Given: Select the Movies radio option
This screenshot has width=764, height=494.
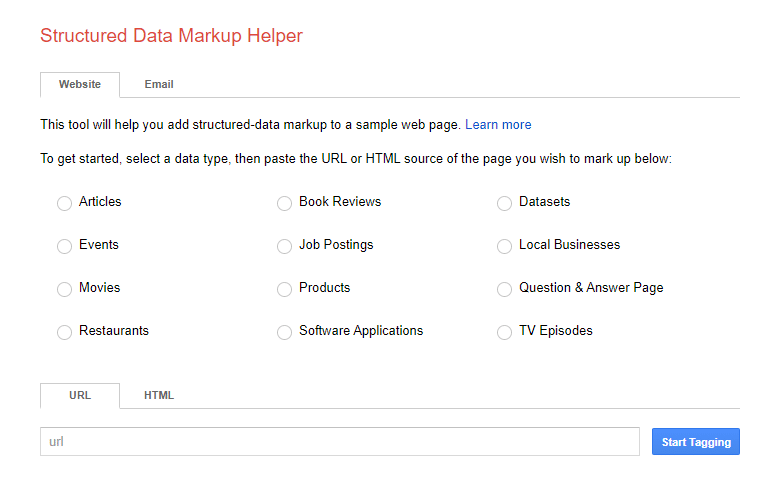Looking at the screenshot, I should point(65,289).
